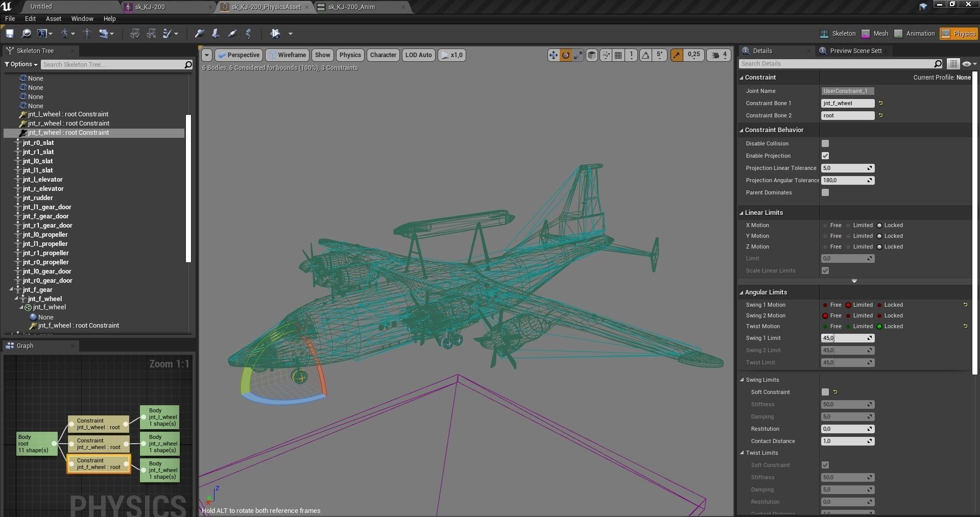Open the Window menu

click(x=82, y=19)
